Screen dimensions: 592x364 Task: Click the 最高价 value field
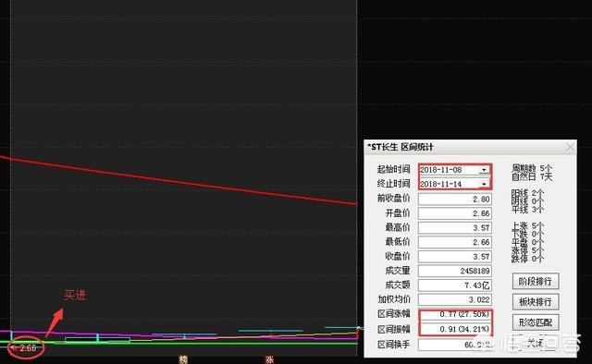tap(454, 228)
